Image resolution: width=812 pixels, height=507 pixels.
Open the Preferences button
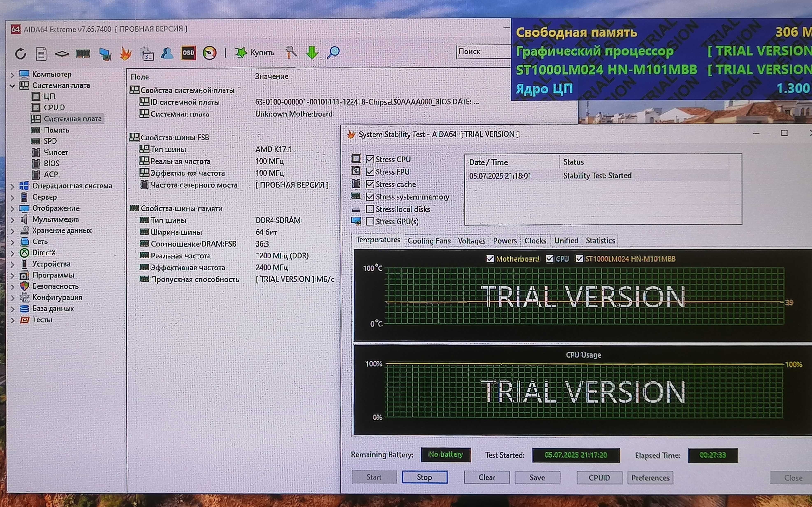tap(650, 478)
